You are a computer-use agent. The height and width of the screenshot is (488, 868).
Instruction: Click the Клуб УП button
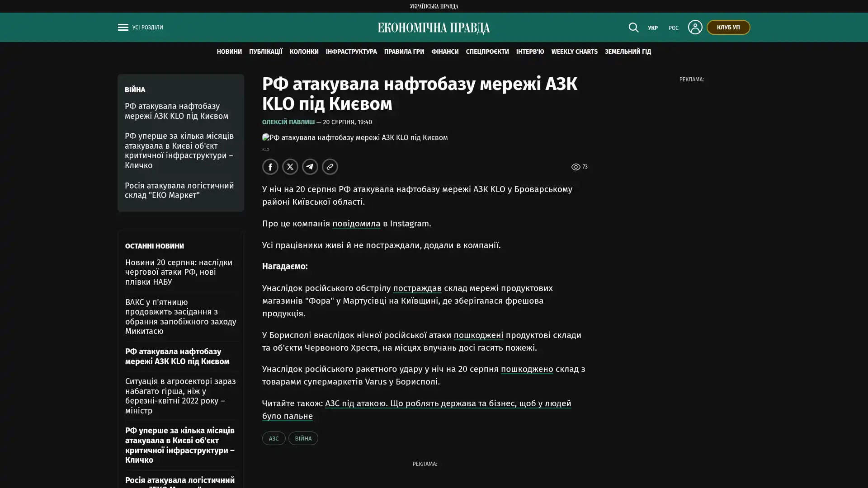[728, 28]
